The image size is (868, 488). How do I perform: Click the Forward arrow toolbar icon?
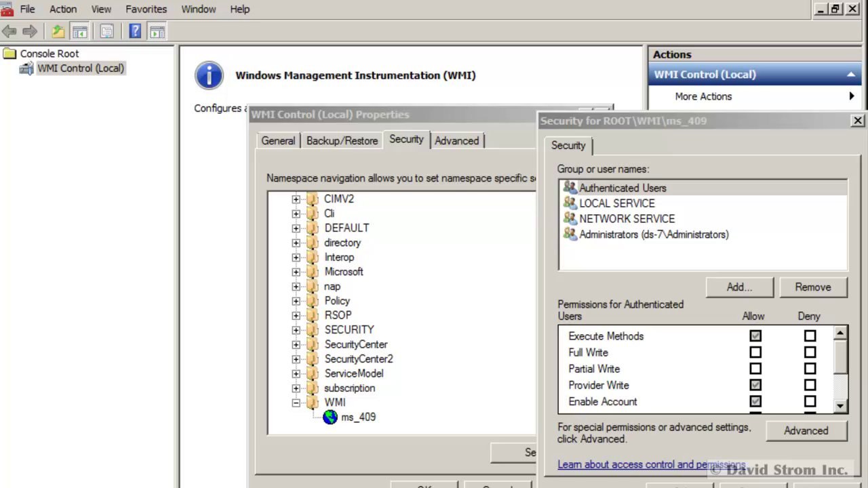coord(29,31)
